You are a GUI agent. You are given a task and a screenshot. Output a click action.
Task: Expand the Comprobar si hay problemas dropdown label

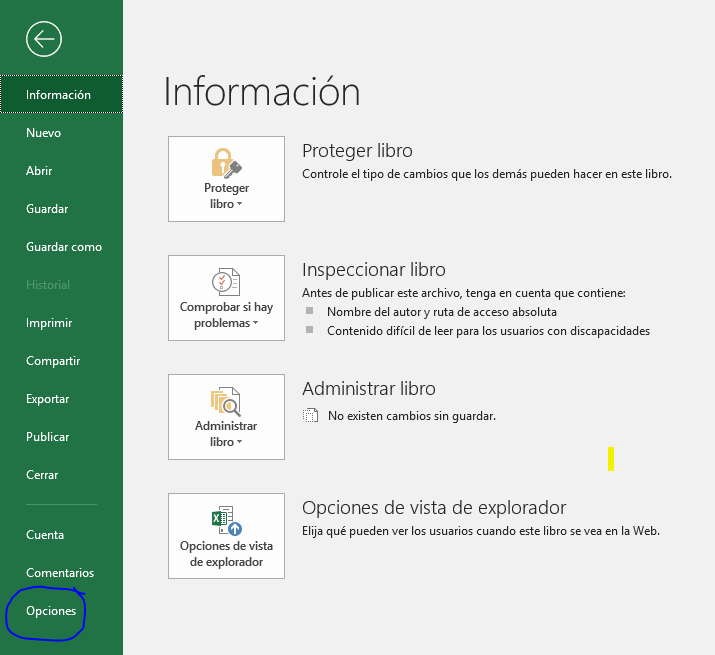point(226,315)
